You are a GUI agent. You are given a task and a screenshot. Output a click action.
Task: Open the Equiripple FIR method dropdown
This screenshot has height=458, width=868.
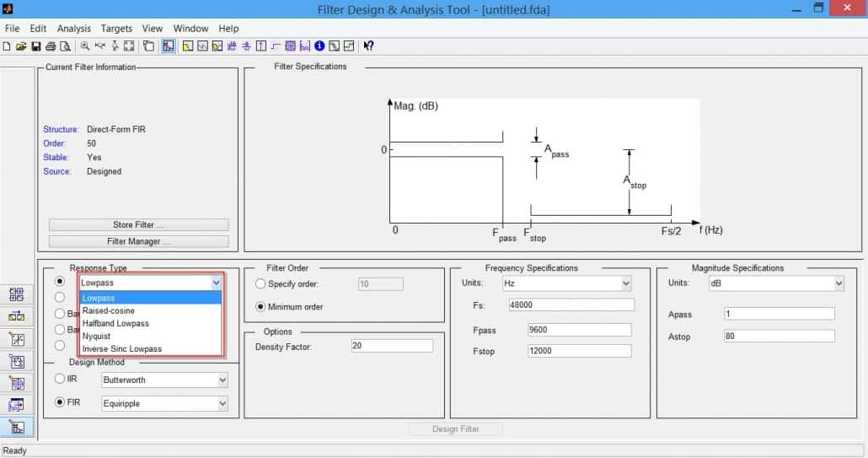[222, 403]
